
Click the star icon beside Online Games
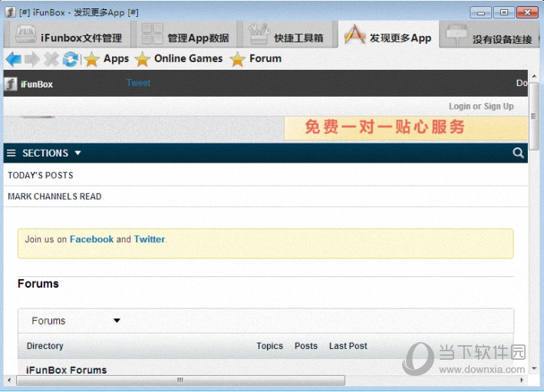(x=142, y=59)
